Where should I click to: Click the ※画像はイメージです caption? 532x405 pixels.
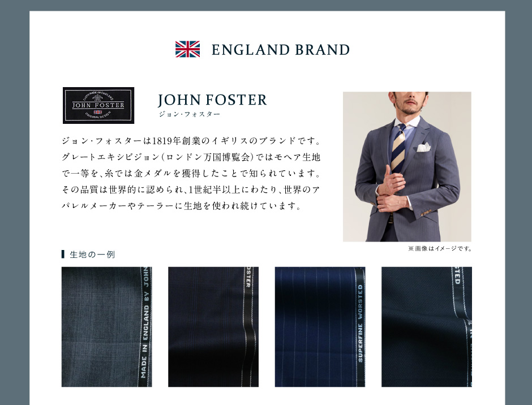440,249
